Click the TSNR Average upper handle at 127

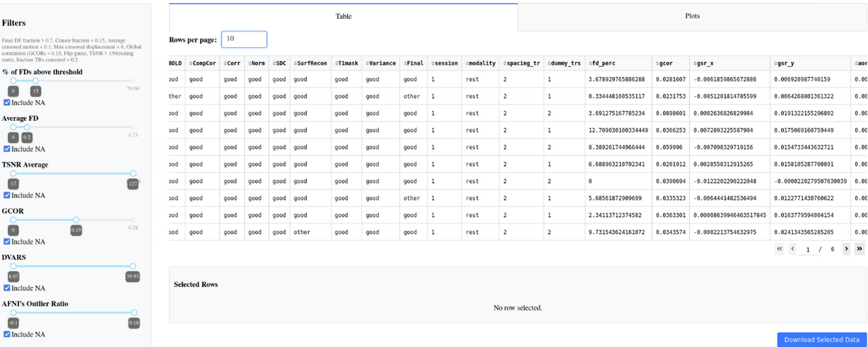point(133,174)
